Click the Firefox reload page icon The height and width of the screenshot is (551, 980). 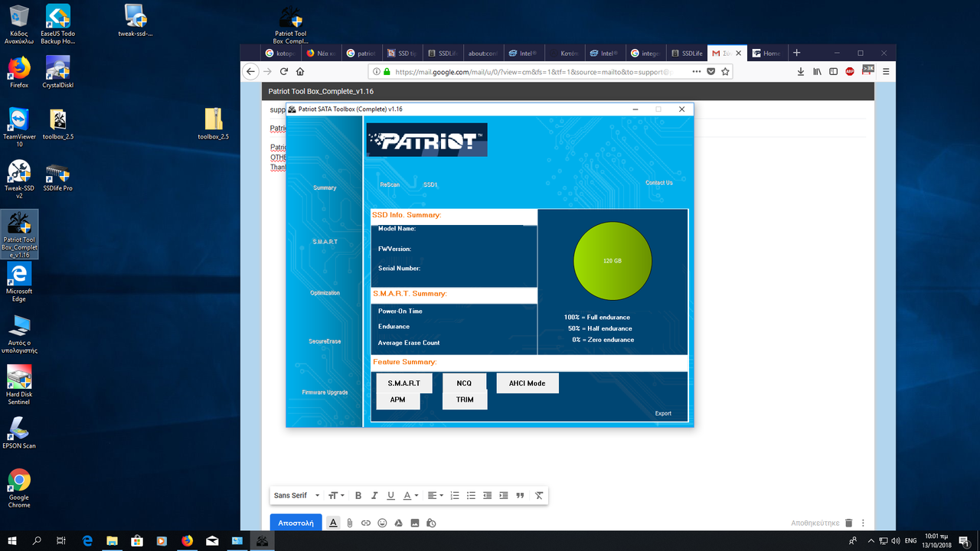[284, 71]
